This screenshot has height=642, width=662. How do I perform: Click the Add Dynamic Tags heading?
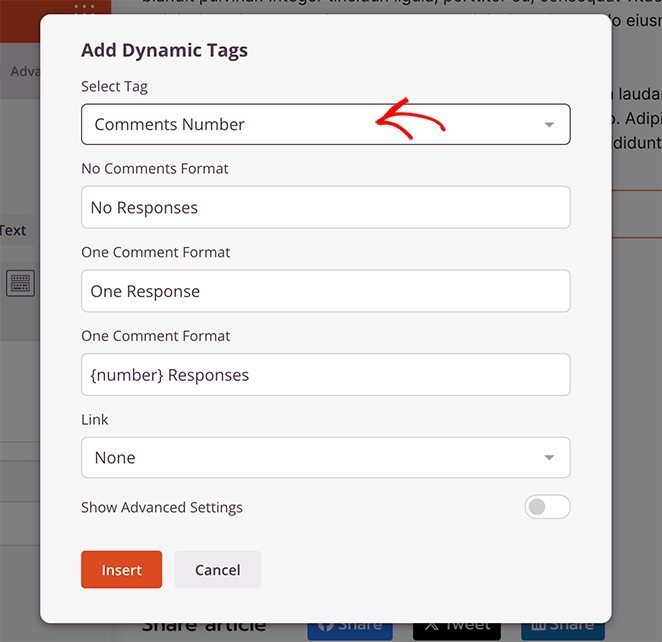(164, 51)
